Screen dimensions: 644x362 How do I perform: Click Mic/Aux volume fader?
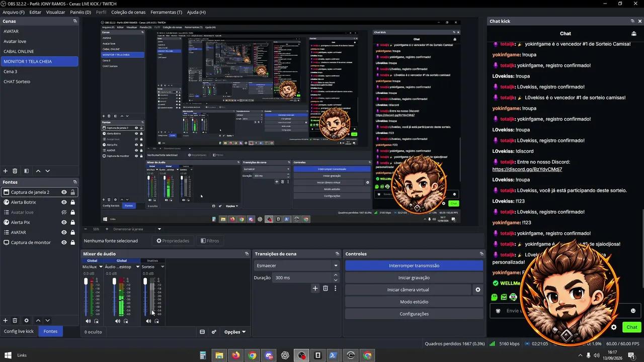[x=86, y=281]
